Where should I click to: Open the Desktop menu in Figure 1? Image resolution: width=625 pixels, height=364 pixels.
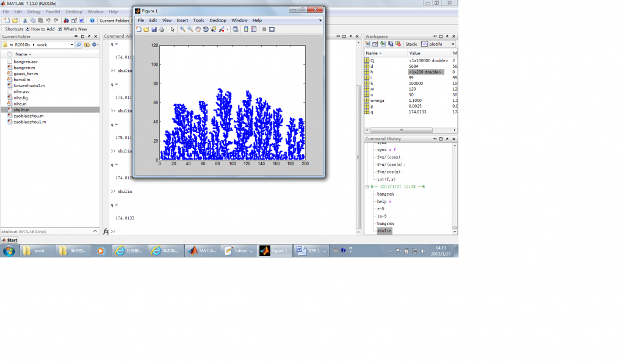pyautogui.click(x=218, y=20)
